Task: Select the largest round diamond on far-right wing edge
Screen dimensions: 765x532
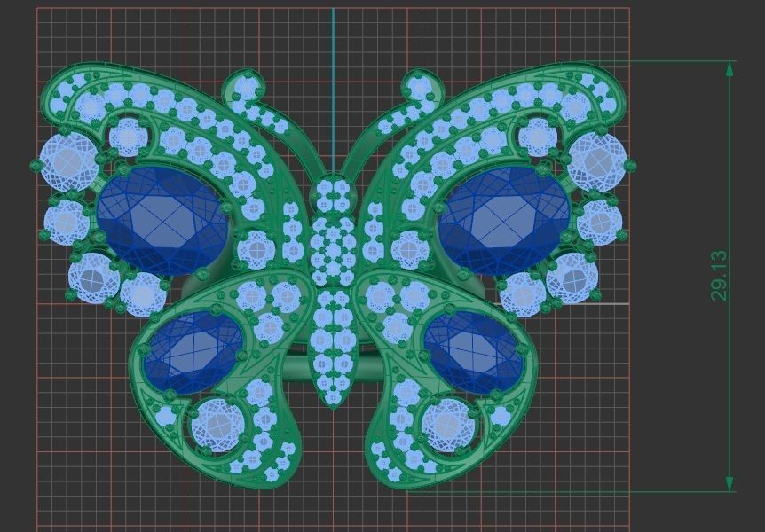Action: coord(597,160)
